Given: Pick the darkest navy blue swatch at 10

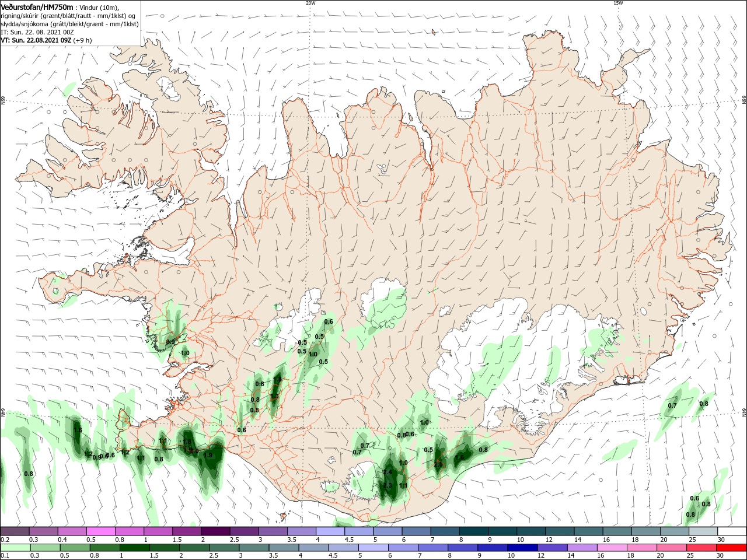Looking at the screenshot, I should (521, 548).
